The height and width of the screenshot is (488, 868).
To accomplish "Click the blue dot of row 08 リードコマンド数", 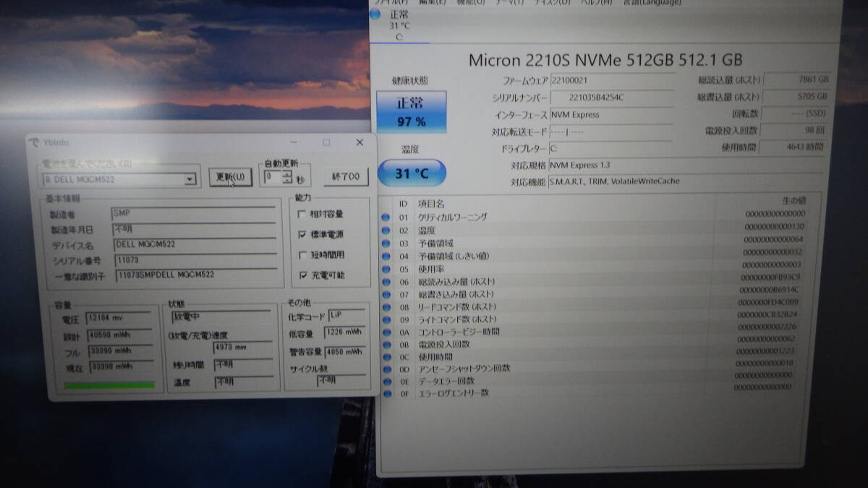I will click(x=386, y=307).
